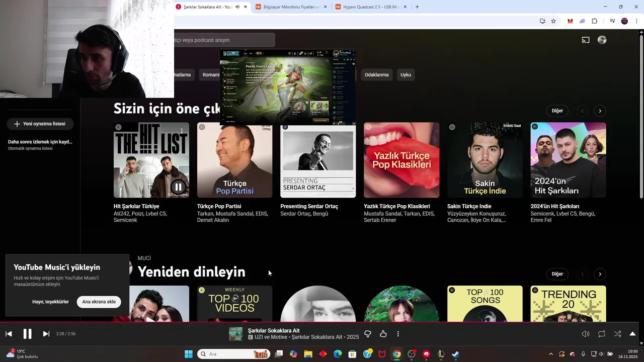Open Chrome extensions puzzle icon
The width and height of the screenshot is (644, 362).
click(x=595, y=21)
